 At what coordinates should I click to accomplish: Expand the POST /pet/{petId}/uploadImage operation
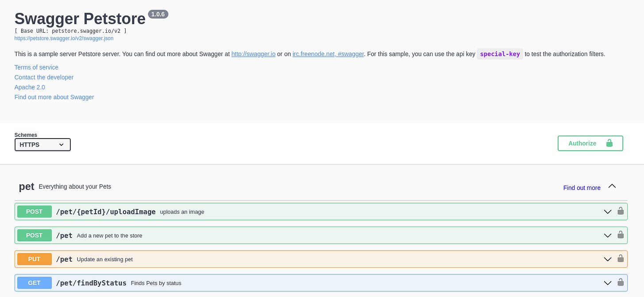[607, 212]
